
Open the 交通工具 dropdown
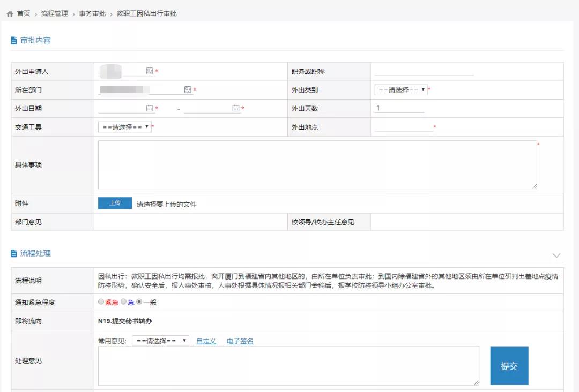[124, 127]
